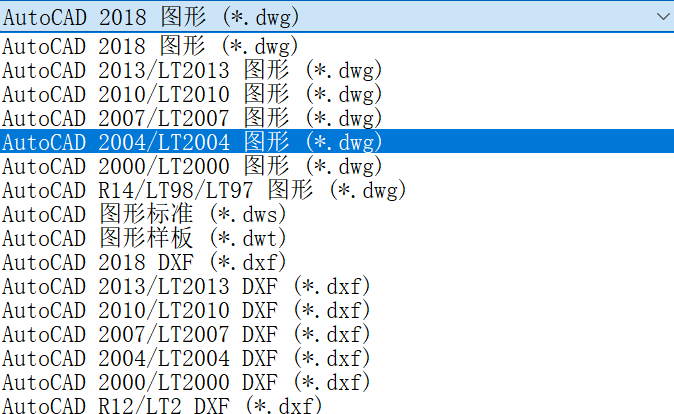Pick AutoCAD 2010/LT2010 DXF (*.dxf)
674x414 pixels.
(337, 310)
